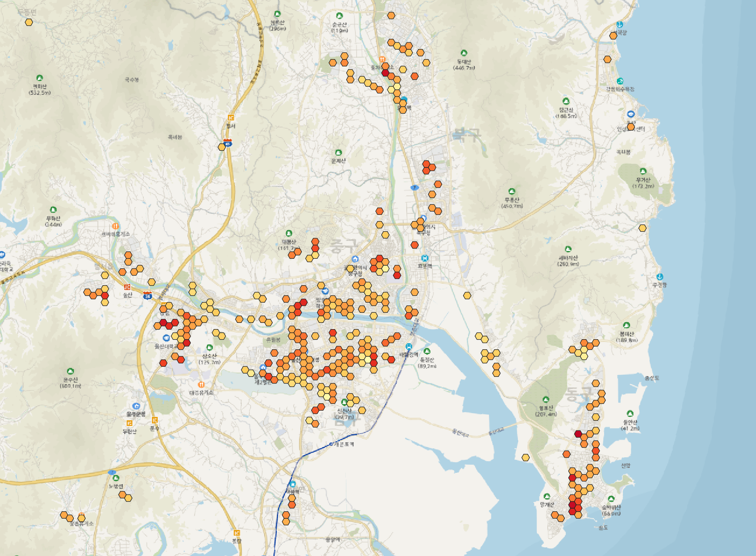Select the 대경휴게소 rest-area food icon
The width and height of the screenshot is (756, 556).
click(x=201, y=385)
